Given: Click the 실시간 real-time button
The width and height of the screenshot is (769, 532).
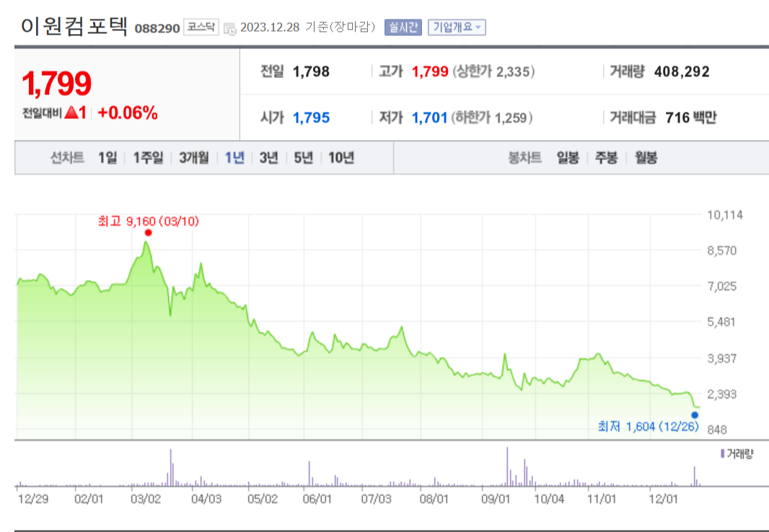Looking at the screenshot, I should [x=403, y=27].
